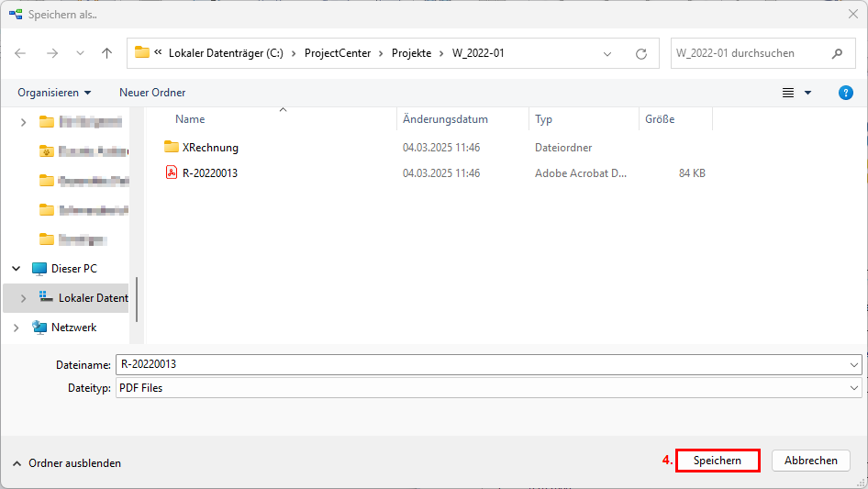Click the Abbrechen button
This screenshot has height=489, width=868.
coord(811,461)
